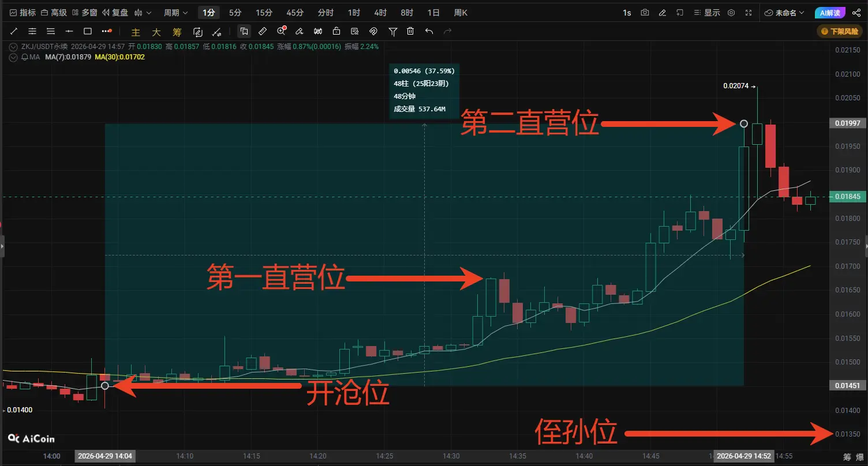Open the 指标 indicators panel
Viewport: 868px width, 466px height.
point(23,13)
